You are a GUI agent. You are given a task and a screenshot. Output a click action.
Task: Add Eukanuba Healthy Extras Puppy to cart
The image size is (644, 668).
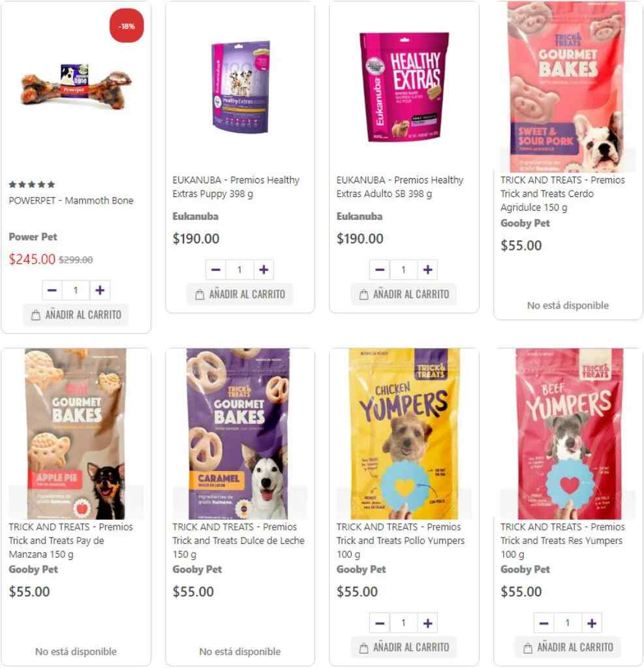(240, 294)
